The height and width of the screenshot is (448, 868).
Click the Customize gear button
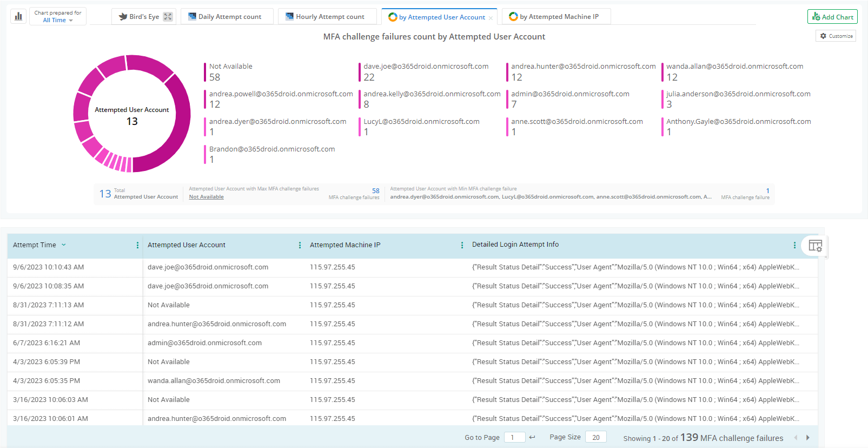tap(836, 36)
